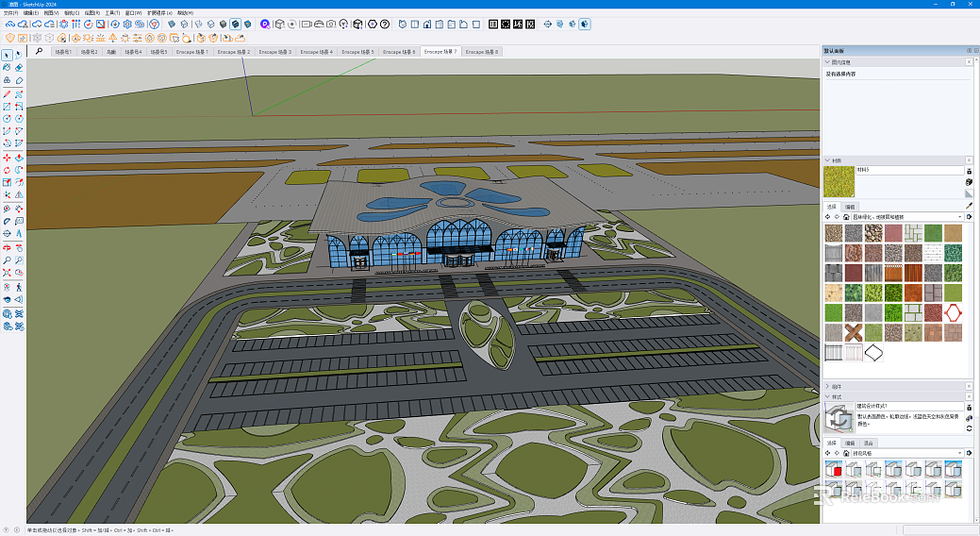980x536 pixels.
Task: Open the materials Edit tab
Action: pos(850,207)
